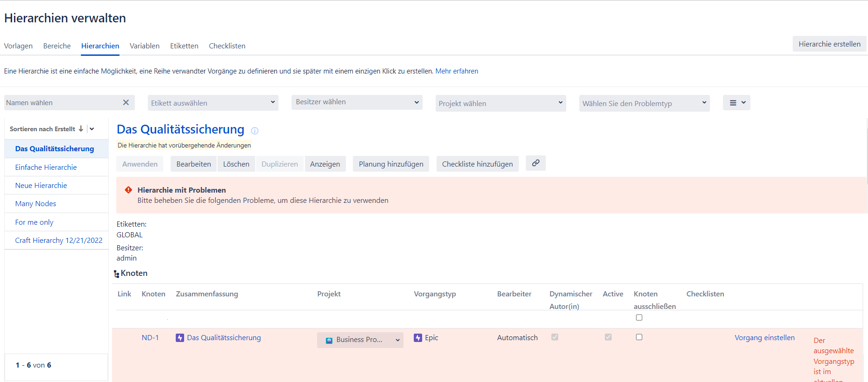Image resolution: width=868 pixels, height=382 pixels.
Task: Open the hamburger list view menu
Action: [736, 103]
